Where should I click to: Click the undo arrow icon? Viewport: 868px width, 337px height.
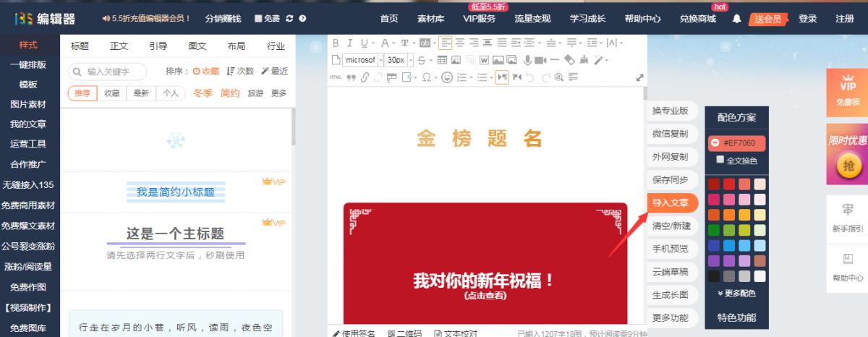point(529,77)
